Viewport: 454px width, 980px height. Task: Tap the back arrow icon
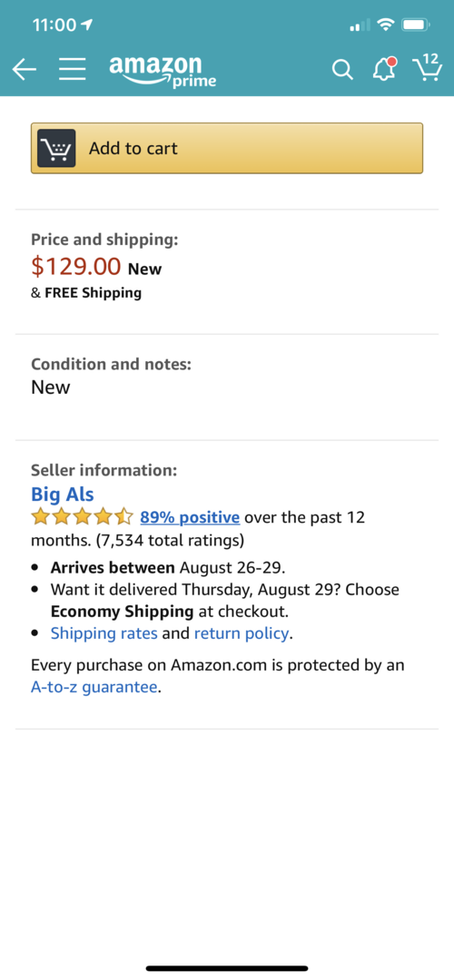(24, 70)
